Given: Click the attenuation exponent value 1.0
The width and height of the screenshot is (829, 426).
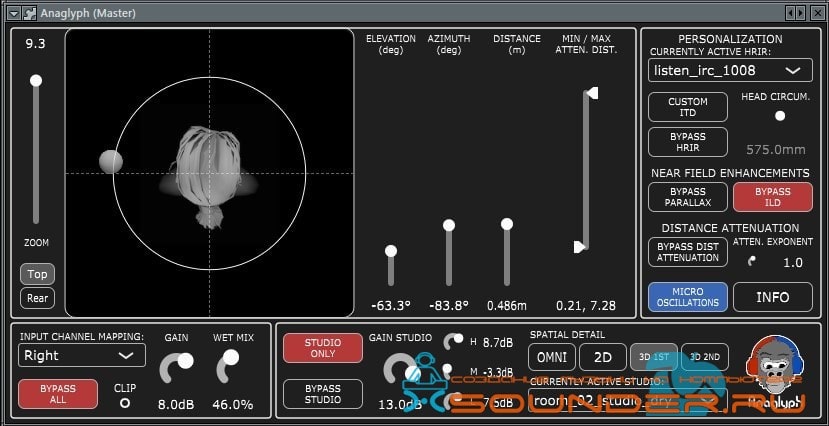Looking at the screenshot, I should (x=793, y=263).
